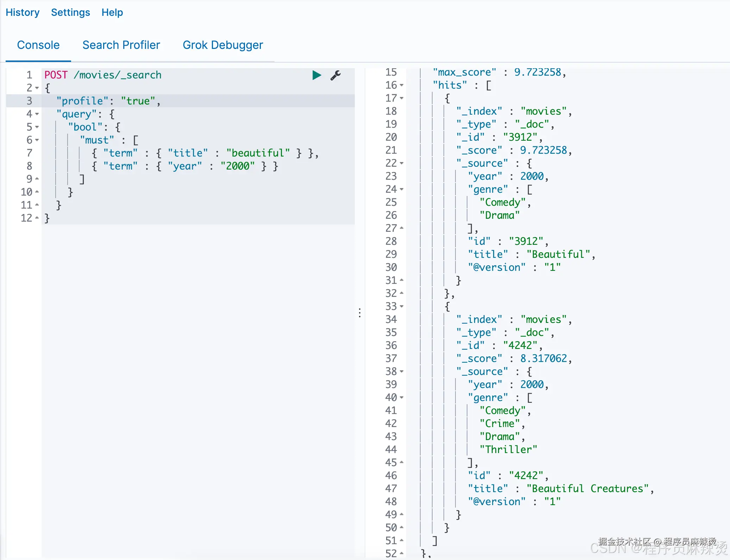The height and width of the screenshot is (560, 730).
Task: Fold the hits array at response line 16
Action: (402, 85)
